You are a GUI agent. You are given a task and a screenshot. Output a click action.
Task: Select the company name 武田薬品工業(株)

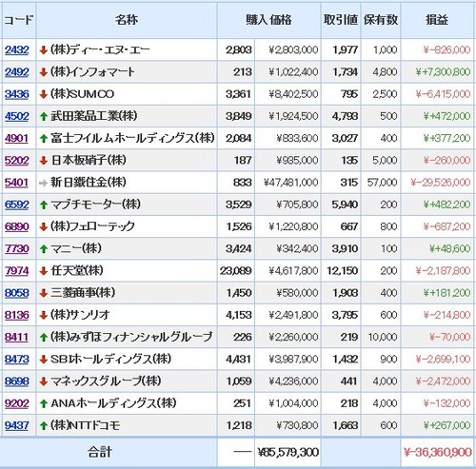[x=94, y=116]
